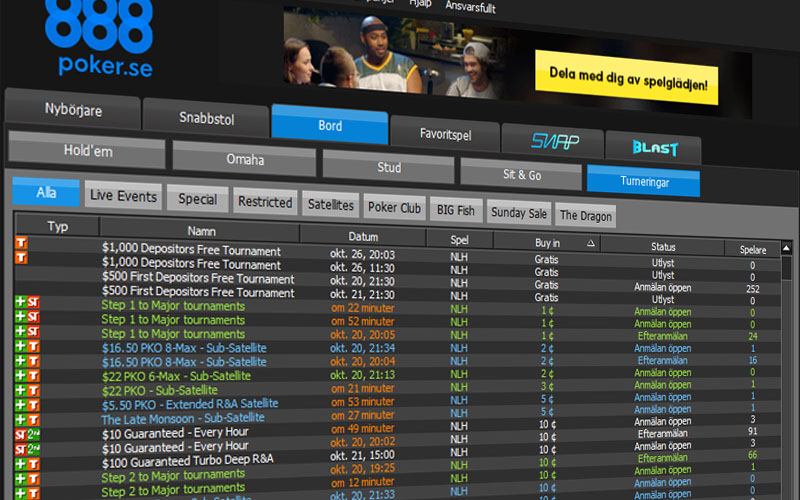This screenshot has height=500, width=800.
Task: Select the Stud game type
Action: (x=388, y=167)
